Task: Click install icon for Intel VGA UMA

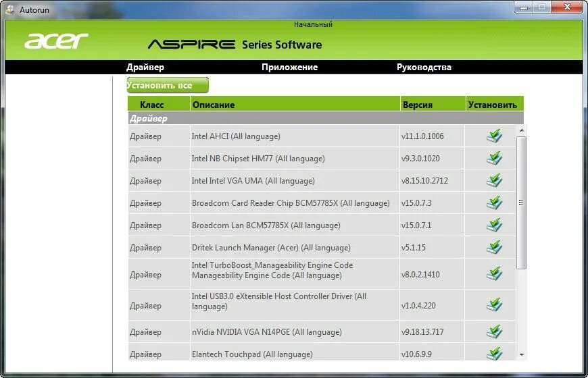Action: pyautogui.click(x=494, y=181)
